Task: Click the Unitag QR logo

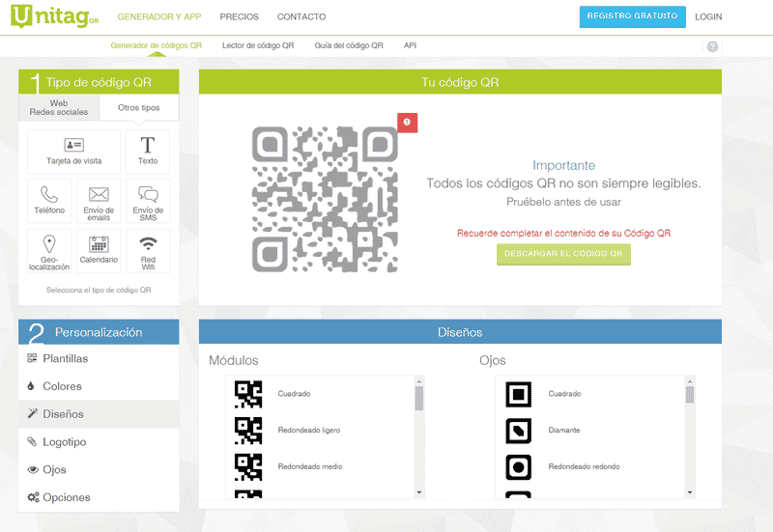Action: pos(54,16)
